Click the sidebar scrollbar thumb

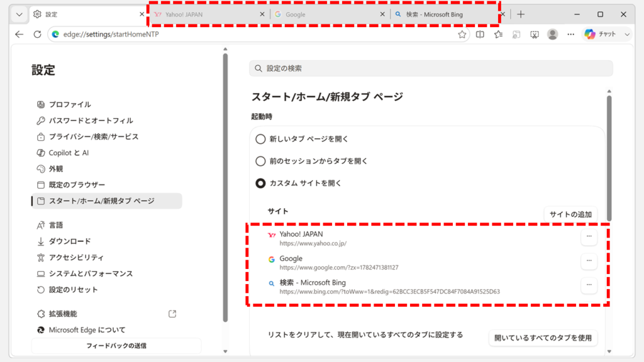225,187
